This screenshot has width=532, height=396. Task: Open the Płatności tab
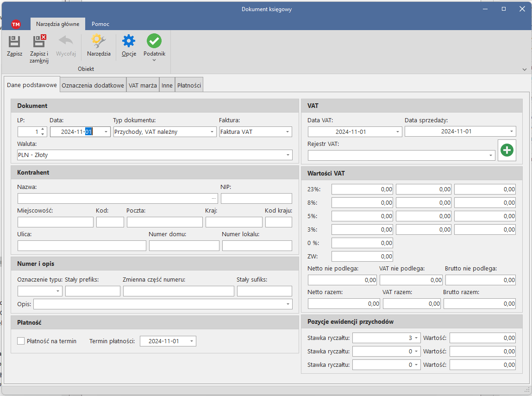click(x=189, y=86)
